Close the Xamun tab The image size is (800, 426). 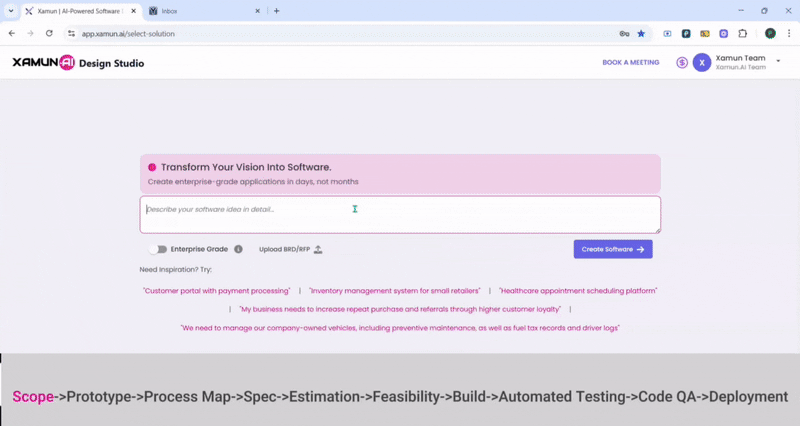pos(133,11)
